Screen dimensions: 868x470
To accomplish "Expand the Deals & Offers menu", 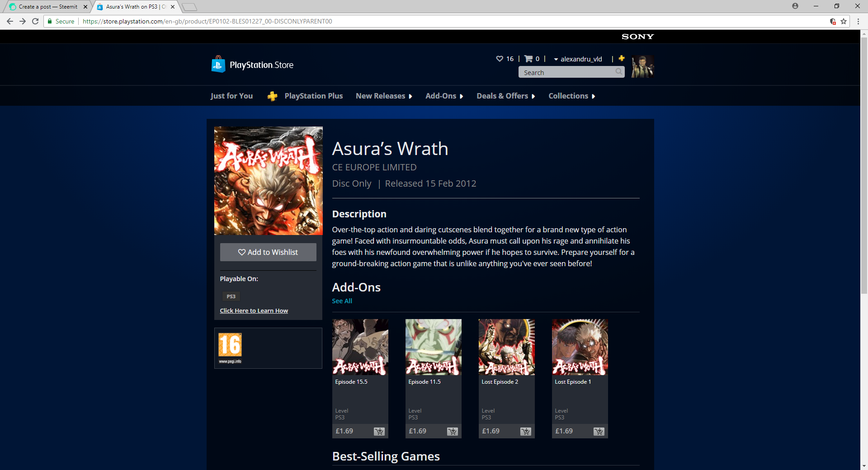I will 505,96.
